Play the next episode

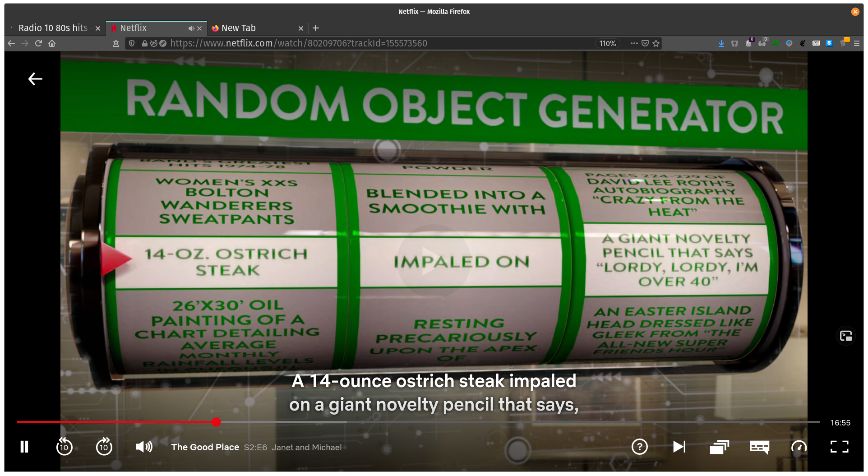click(679, 447)
